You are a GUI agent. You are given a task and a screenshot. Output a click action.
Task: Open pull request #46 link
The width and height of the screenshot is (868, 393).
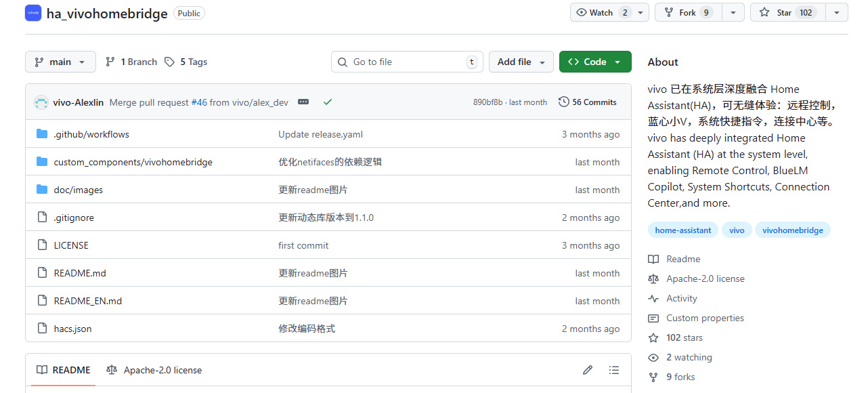pos(199,102)
